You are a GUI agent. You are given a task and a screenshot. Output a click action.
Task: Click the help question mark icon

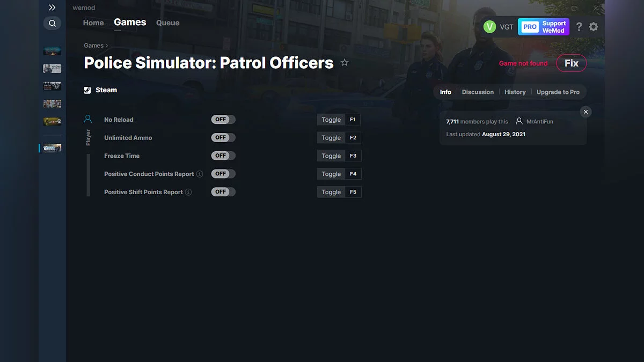pyautogui.click(x=579, y=26)
